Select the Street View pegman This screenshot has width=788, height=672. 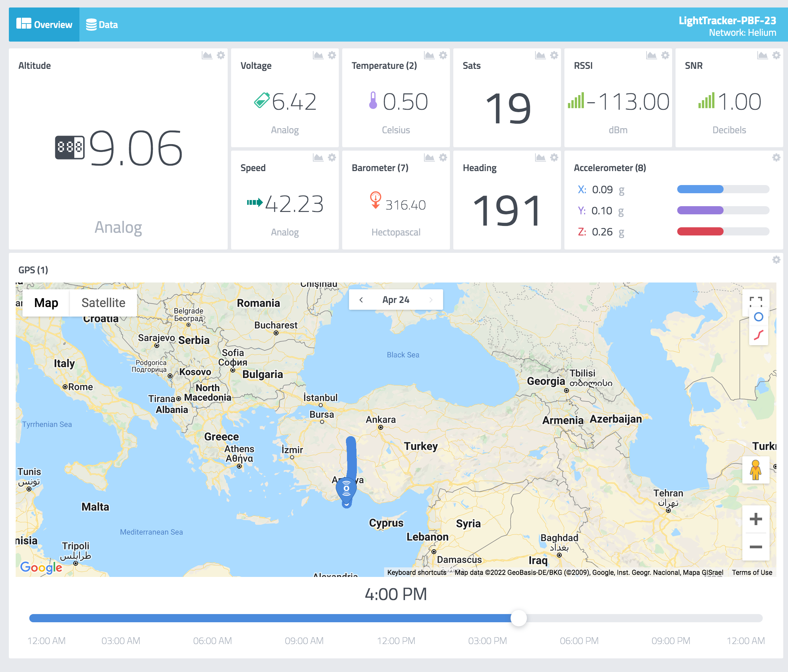coord(755,470)
